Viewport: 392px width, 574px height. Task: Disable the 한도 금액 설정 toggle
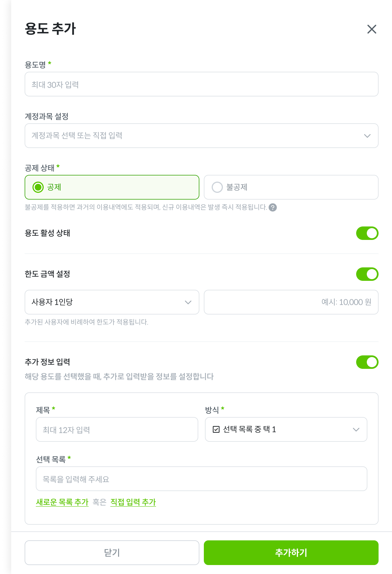(367, 274)
